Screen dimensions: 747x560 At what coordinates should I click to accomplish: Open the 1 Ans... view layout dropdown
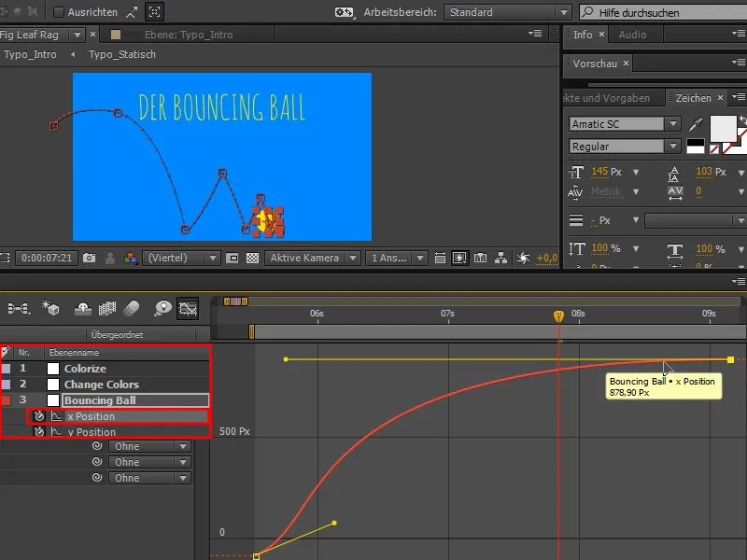click(x=396, y=258)
